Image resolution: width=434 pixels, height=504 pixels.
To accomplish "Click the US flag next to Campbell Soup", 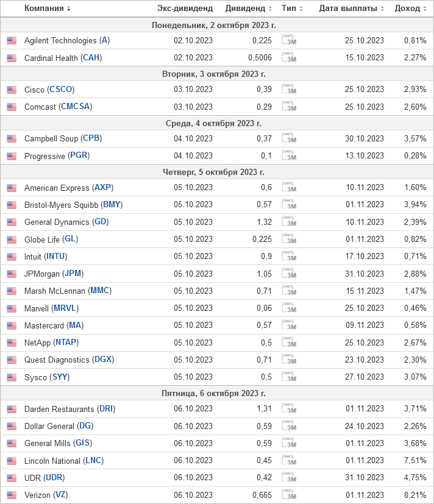I will click(12, 138).
